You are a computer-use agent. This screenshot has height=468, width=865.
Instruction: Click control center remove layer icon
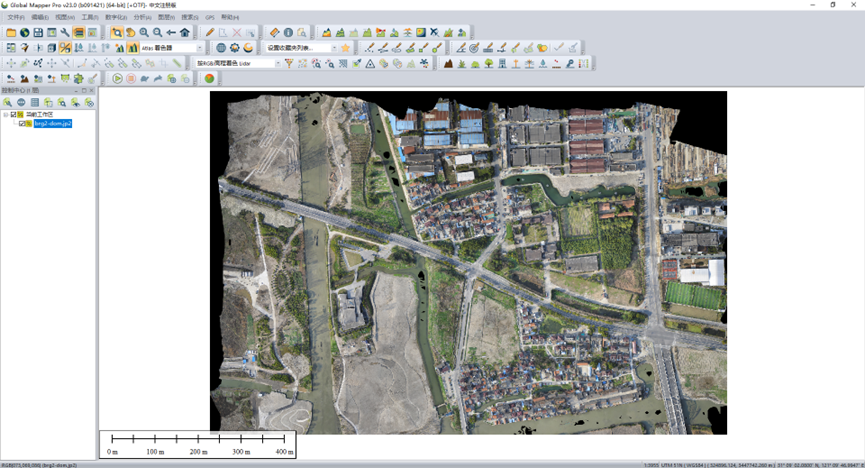click(x=89, y=103)
